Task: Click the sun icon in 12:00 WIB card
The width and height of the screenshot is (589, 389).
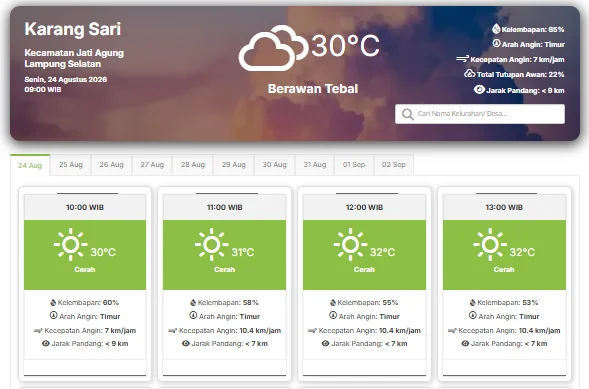Action: click(350, 244)
